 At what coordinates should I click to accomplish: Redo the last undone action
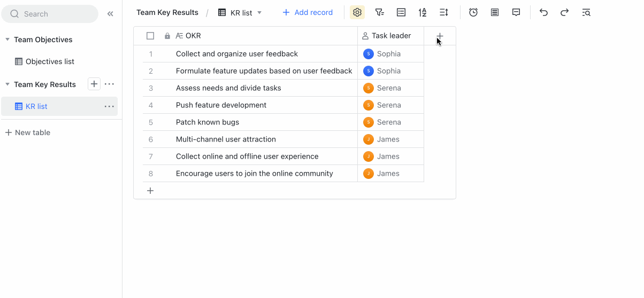564,12
